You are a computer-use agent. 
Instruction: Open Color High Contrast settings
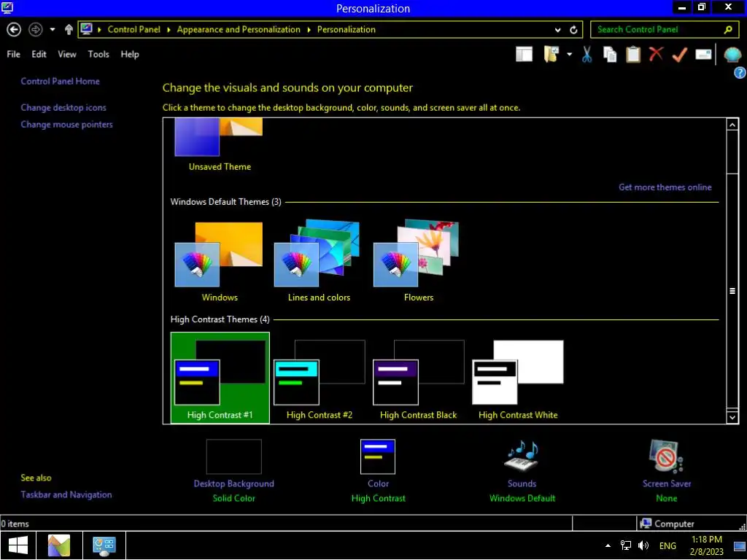pos(379,470)
